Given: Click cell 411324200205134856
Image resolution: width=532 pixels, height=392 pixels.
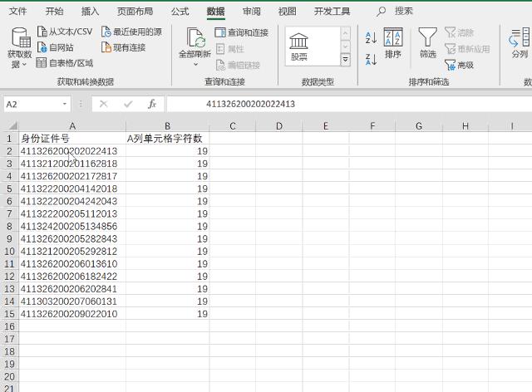Looking at the screenshot, I should pos(72,226).
